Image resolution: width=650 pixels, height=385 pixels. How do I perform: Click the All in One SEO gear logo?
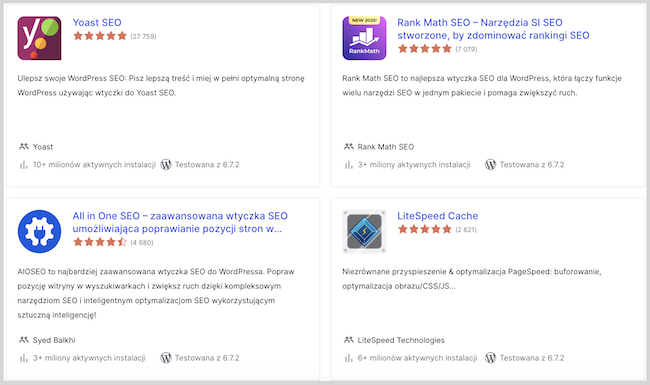39,231
